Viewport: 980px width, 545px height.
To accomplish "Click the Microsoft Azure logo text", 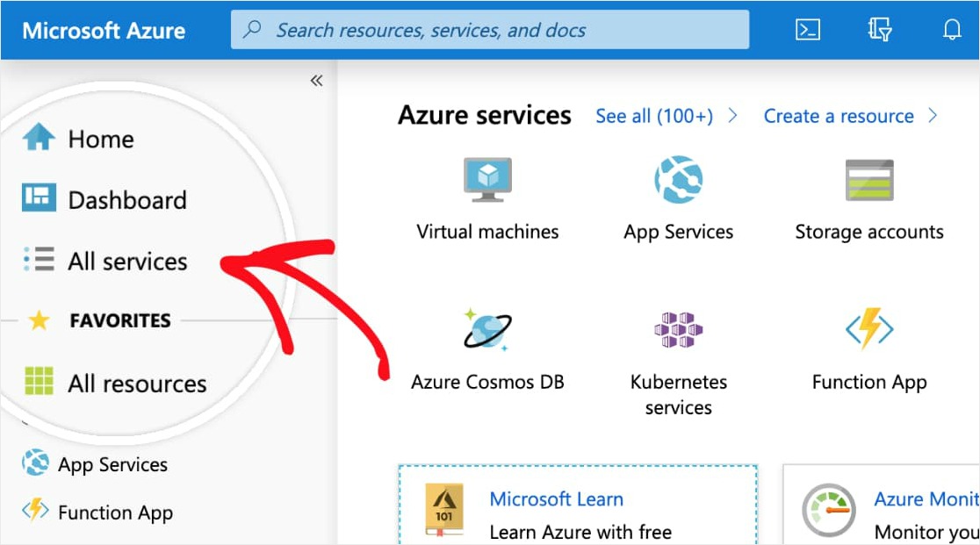I will (104, 31).
